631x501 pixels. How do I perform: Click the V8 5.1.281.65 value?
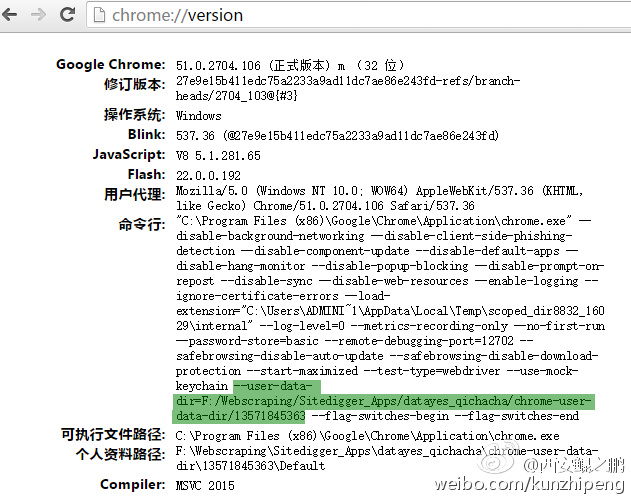coord(218,156)
